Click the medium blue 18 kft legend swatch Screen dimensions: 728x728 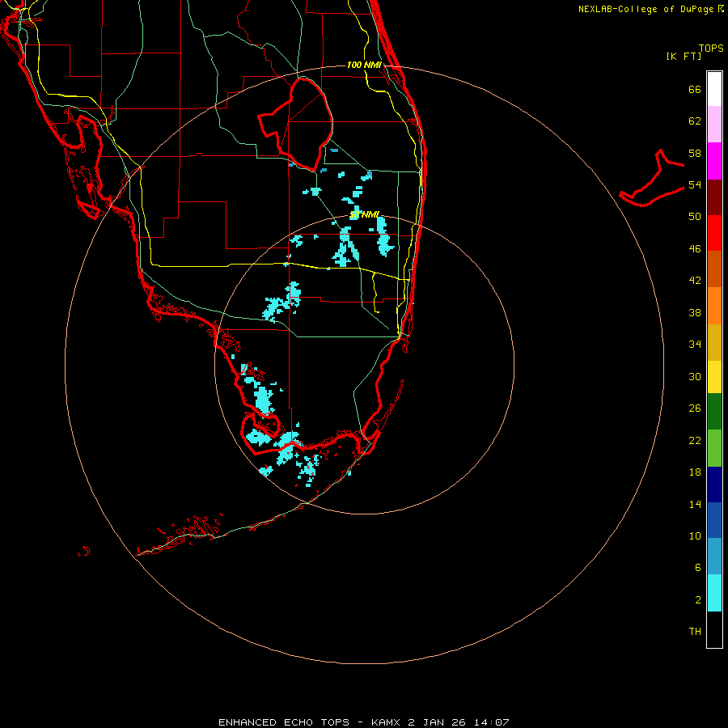tap(714, 520)
